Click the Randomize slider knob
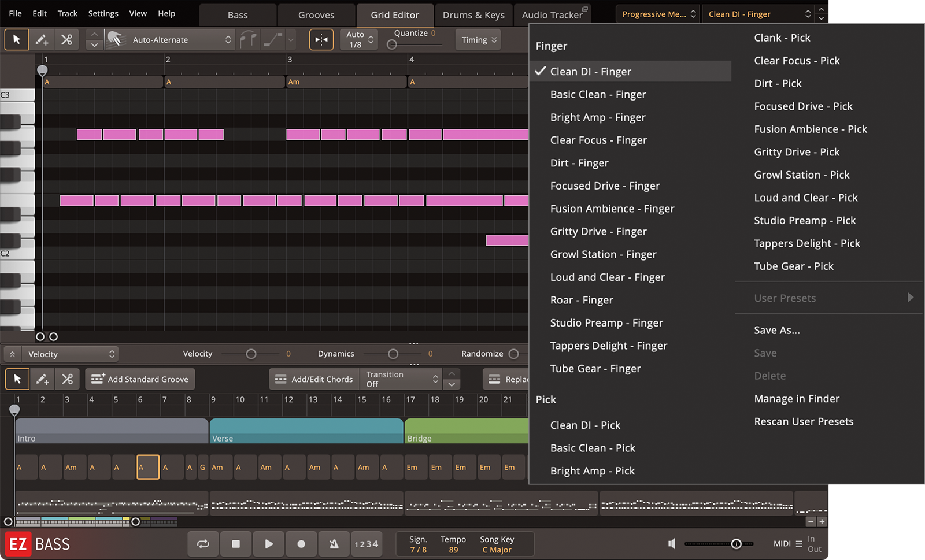The height and width of the screenshot is (560, 925). tap(514, 354)
